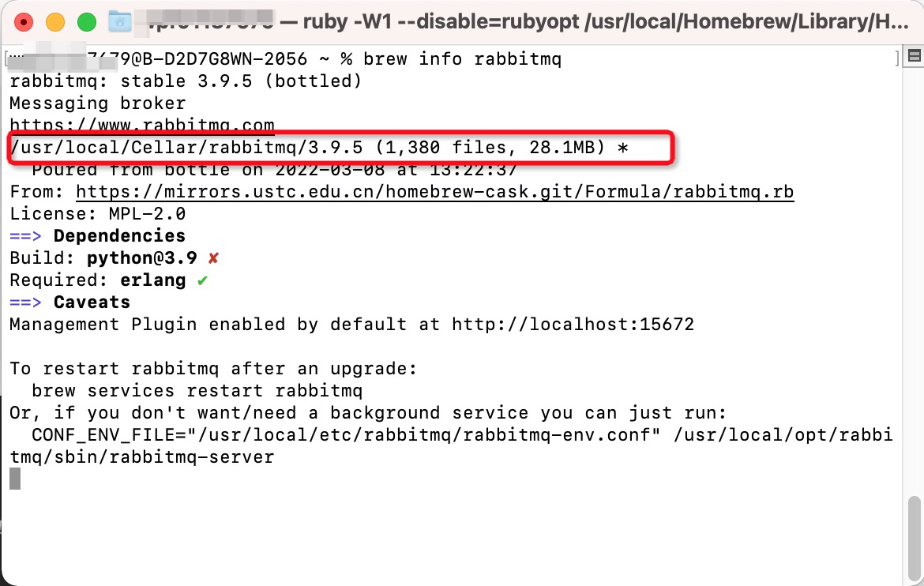Click the vertical scrollbar thumb

point(914,539)
